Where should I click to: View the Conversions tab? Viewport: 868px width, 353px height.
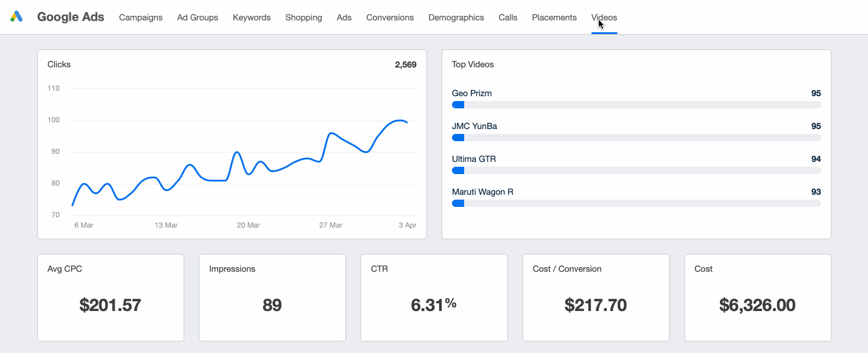click(390, 18)
